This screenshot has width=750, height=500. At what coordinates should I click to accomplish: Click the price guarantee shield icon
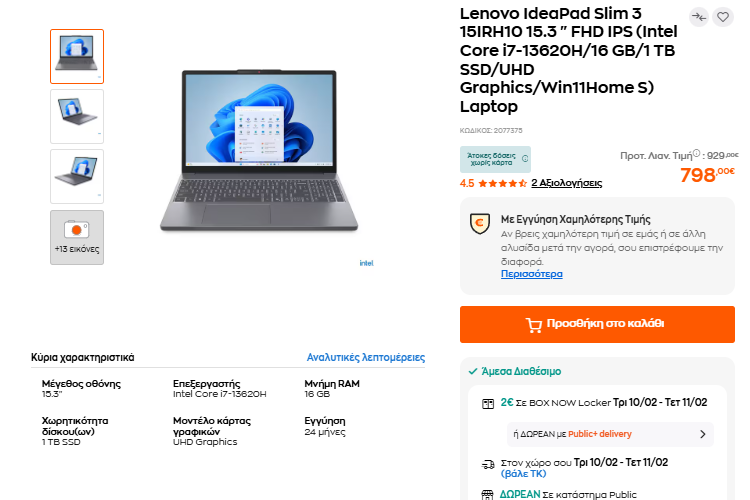[x=480, y=224]
